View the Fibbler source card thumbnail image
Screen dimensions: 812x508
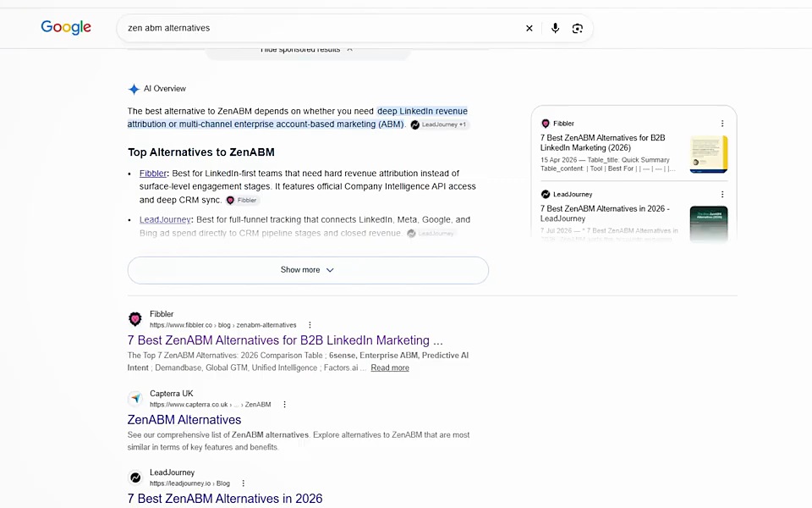[x=709, y=154]
